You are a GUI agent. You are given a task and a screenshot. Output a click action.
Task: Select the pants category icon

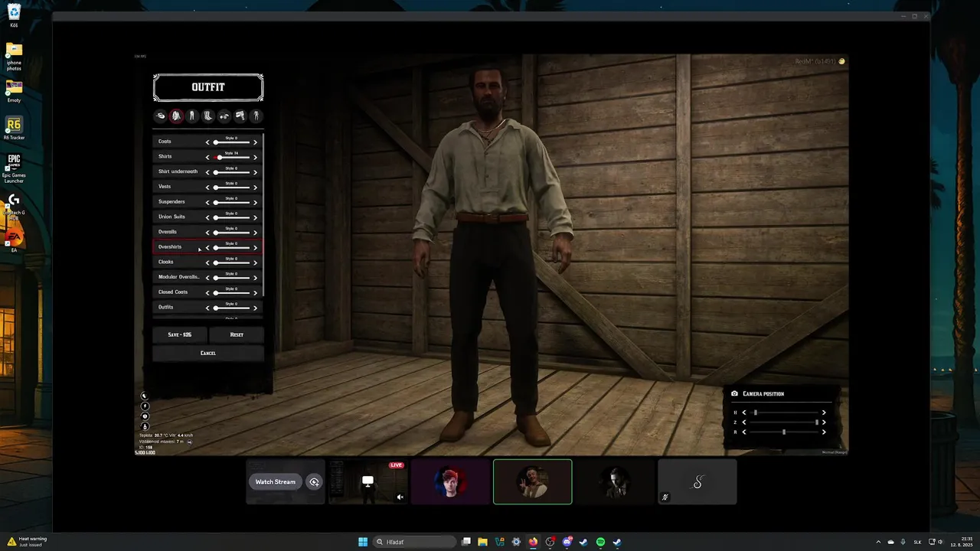click(x=192, y=116)
